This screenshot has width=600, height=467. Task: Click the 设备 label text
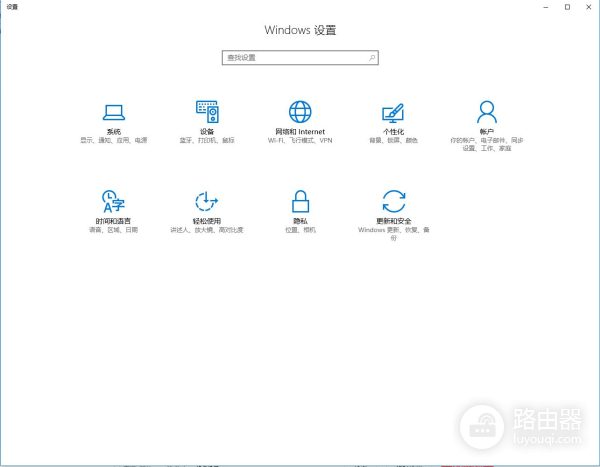click(207, 132)
